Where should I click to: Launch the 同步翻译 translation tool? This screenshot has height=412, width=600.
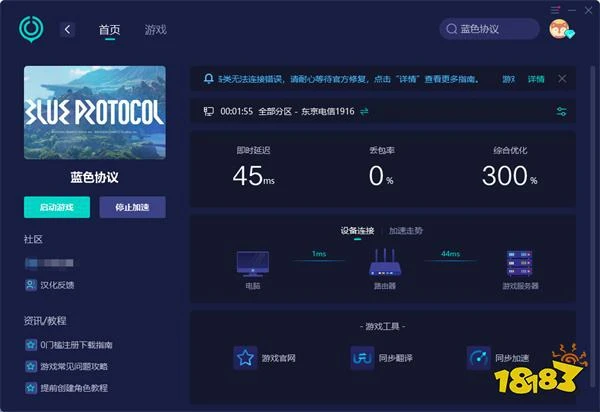(362, 357)
